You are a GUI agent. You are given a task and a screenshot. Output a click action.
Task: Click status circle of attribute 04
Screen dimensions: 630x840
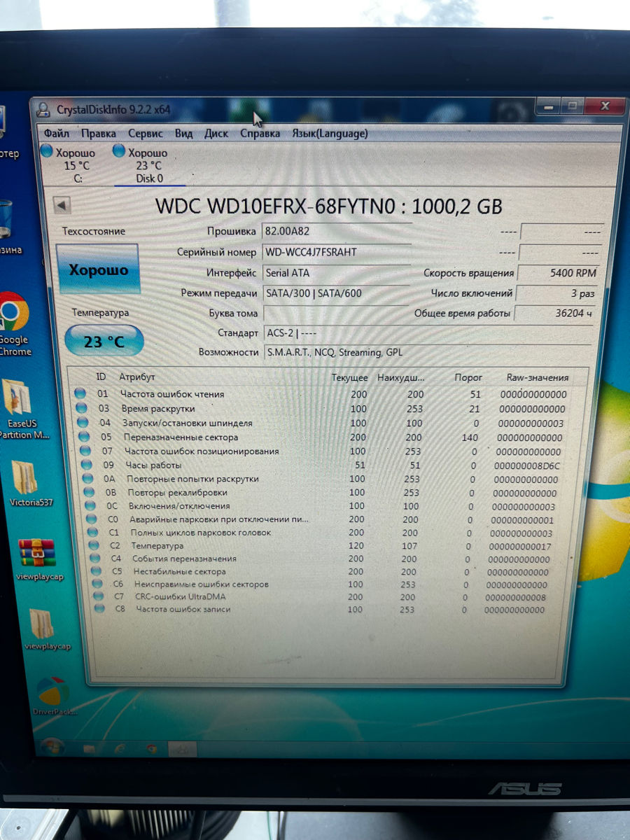83,423
